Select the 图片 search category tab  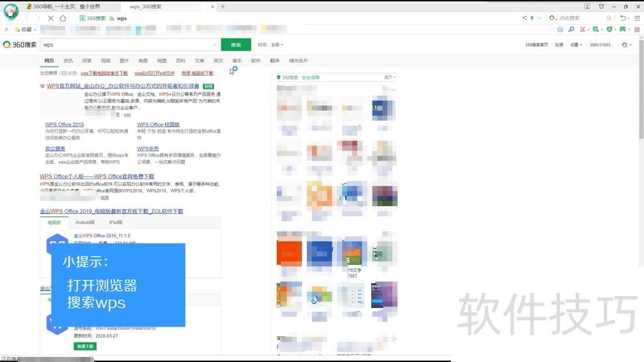125,61
